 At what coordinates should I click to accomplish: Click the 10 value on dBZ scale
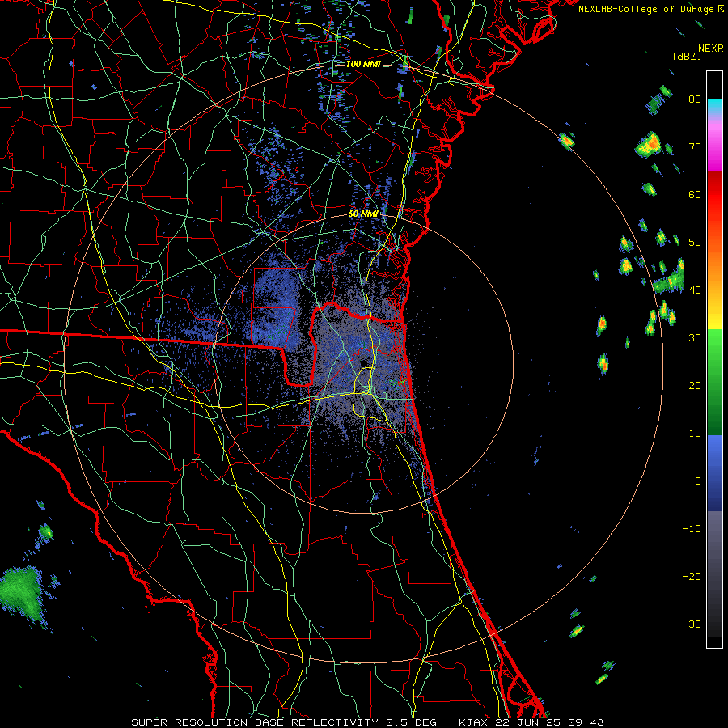coord(695,434)
